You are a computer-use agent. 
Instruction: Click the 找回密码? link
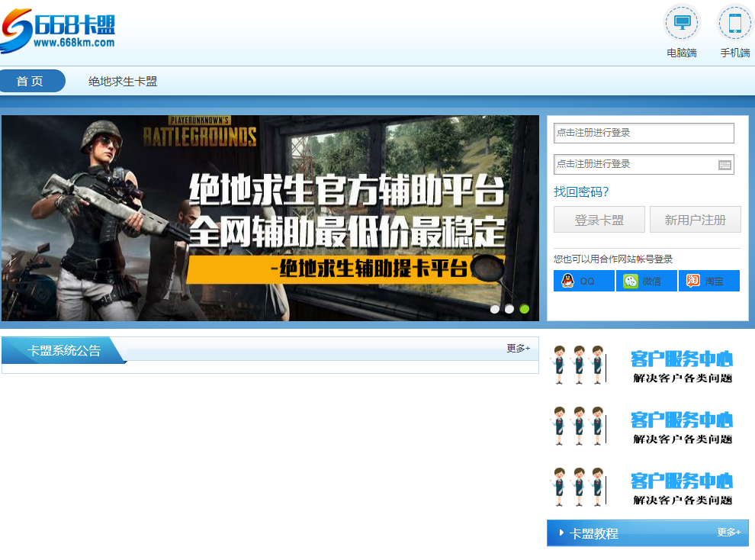click(581, 191)
